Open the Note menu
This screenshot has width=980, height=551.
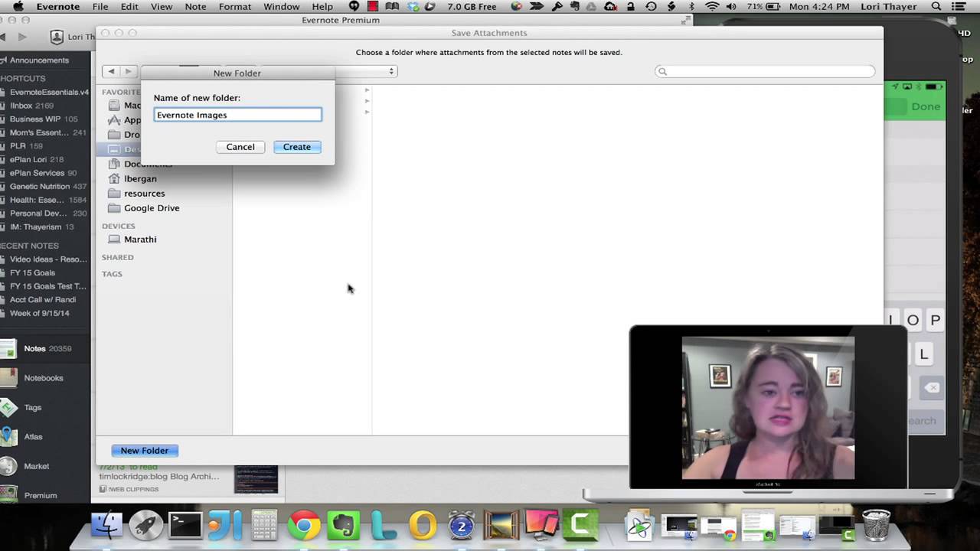click(x=195, y=6)
